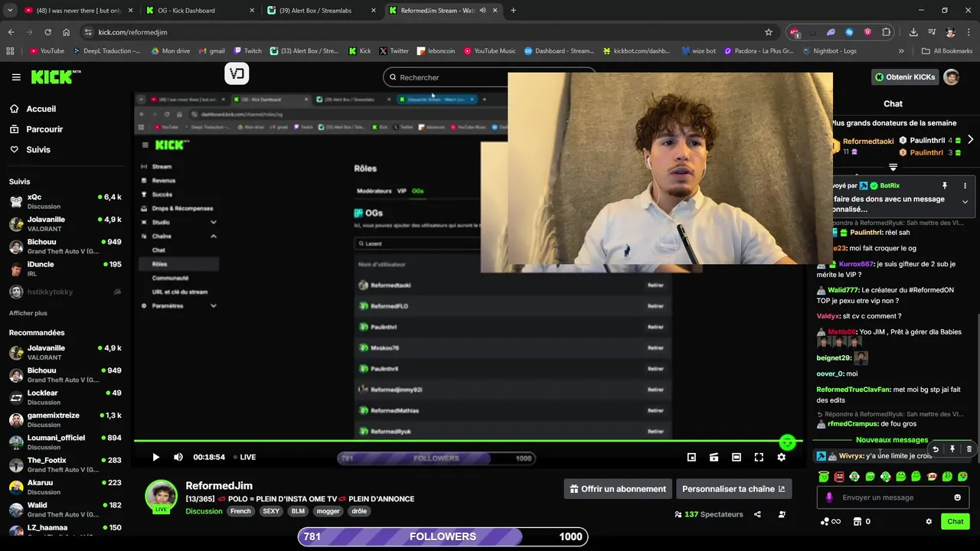The height and width of the screenshot is (551, 980).
Task: Open the clip creation icon
Action: tap(714, 457)
